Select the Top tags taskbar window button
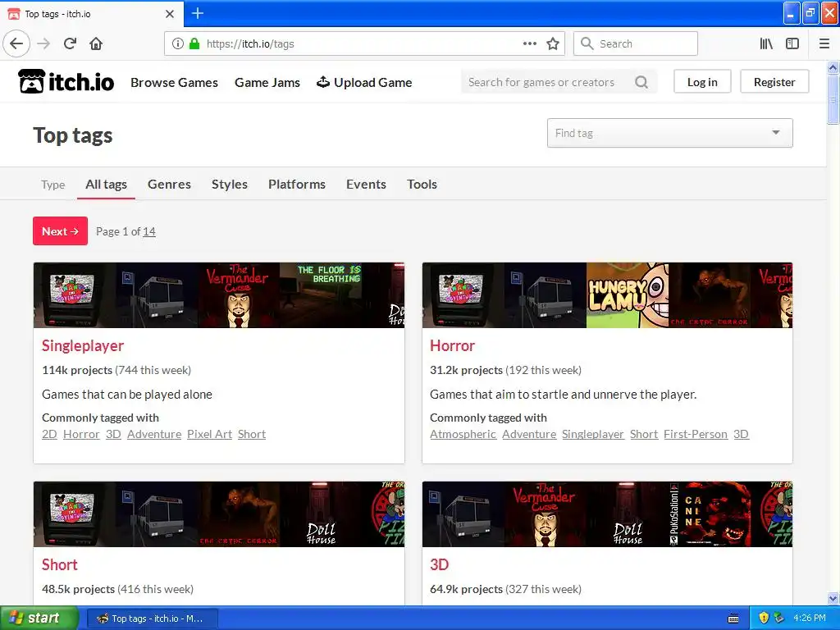The height and width of the screenshot is (630, 840). point(152,619)
